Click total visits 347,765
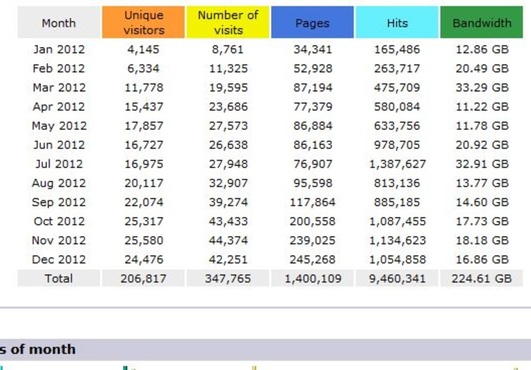The image size is (531, 370). (228, 279)
